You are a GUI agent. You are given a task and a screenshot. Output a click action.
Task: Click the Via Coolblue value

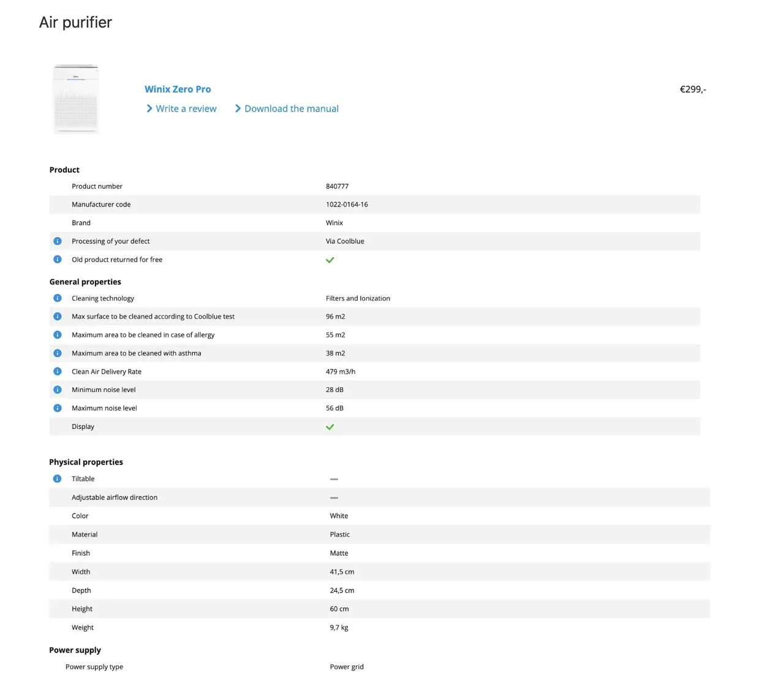pos(345,241)
